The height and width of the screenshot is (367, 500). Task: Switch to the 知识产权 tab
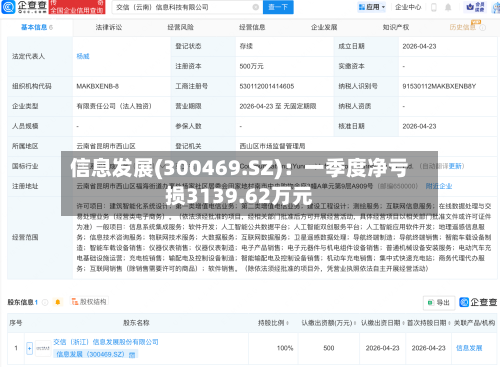396,27
